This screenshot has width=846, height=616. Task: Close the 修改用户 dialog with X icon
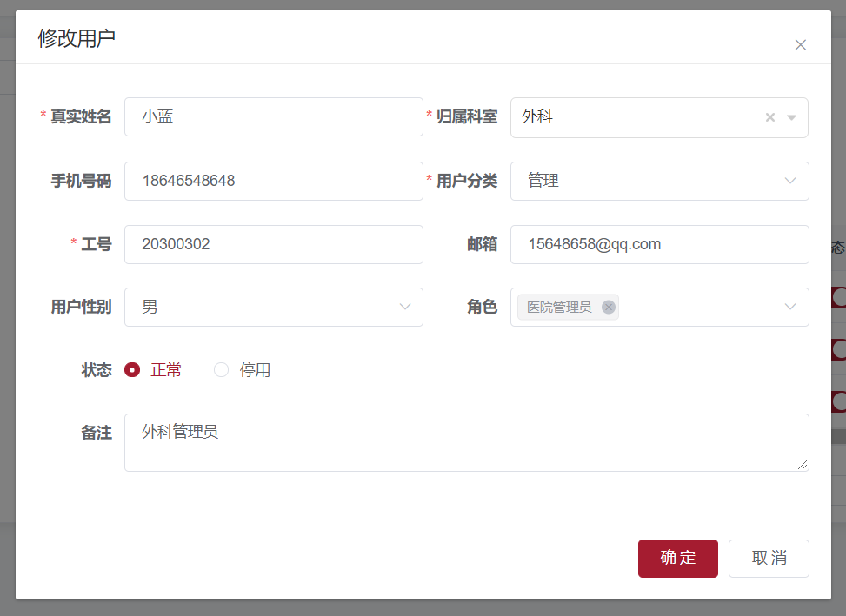click(800, 44)
